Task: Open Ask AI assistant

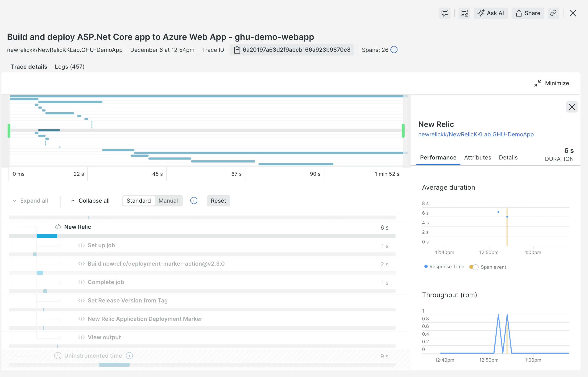Action: pos(490,13)
